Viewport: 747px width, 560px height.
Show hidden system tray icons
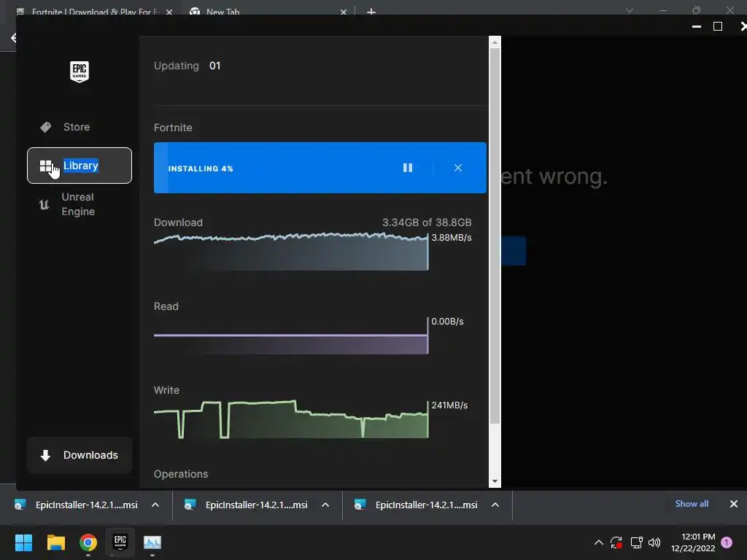tap(599, 542)
